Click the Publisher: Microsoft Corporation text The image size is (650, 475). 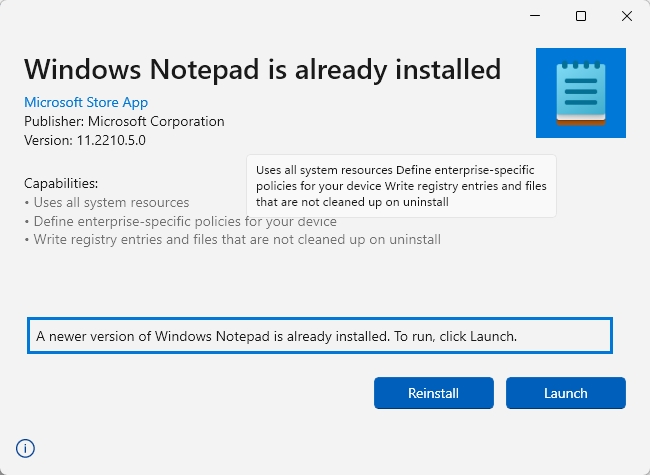coord(124,121)
